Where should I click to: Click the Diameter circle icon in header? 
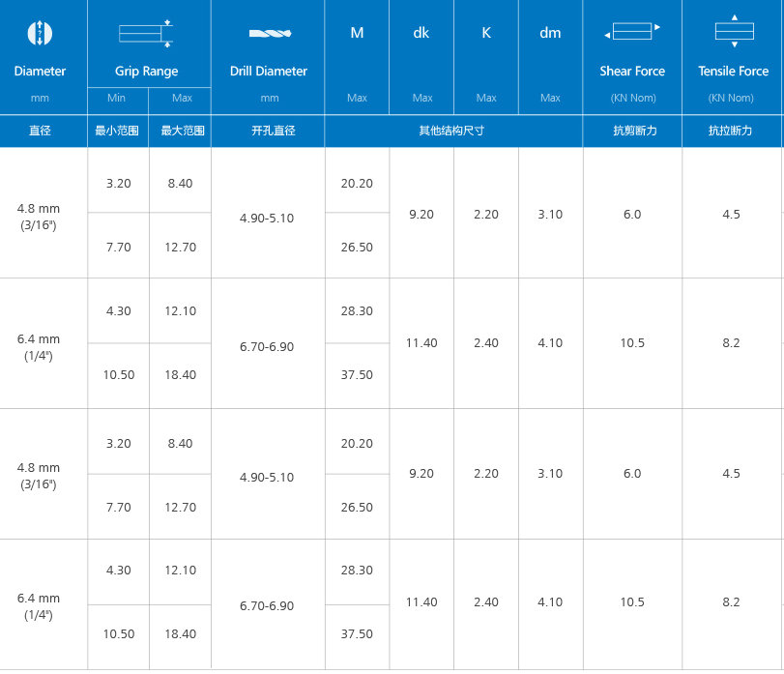40,33
